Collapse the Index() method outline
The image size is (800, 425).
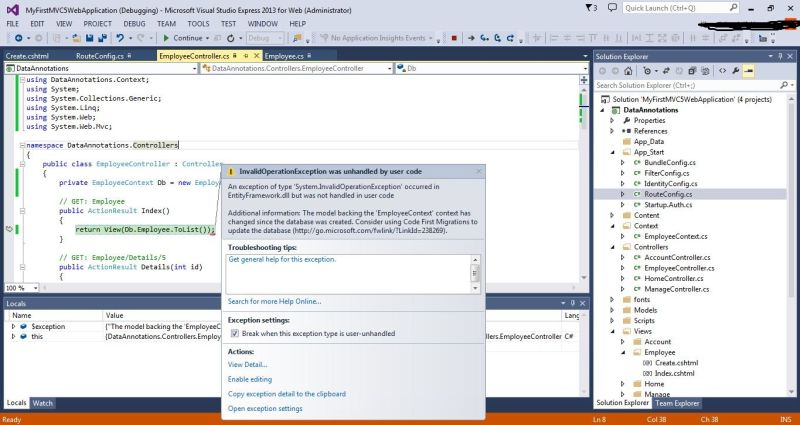click(x=22, y=211)
